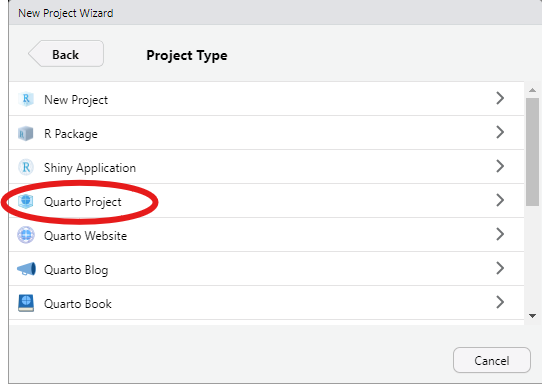The width and height of the screenshot is (542, 384).
Task: Click the project list scrollbar thumb
Action: coord(532,152)
